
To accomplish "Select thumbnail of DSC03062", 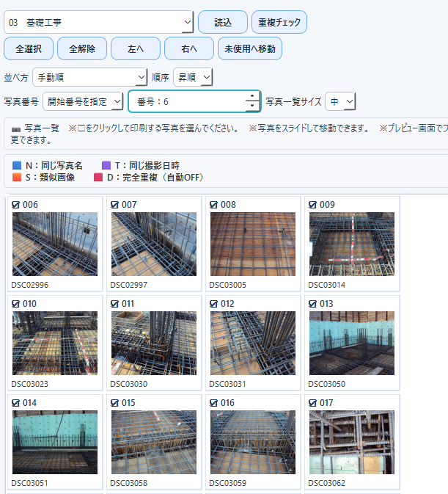I will coord(352,442).
